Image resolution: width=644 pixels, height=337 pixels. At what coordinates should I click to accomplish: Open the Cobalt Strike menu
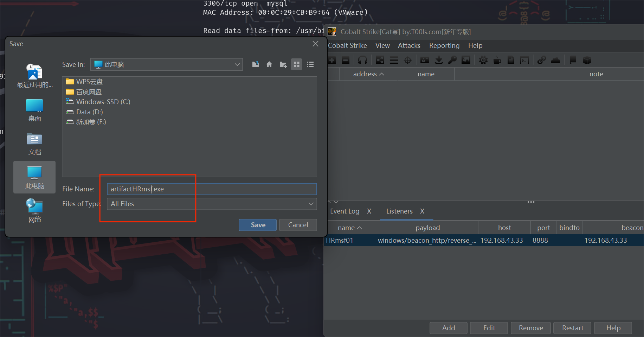click(x=347, y=46)
